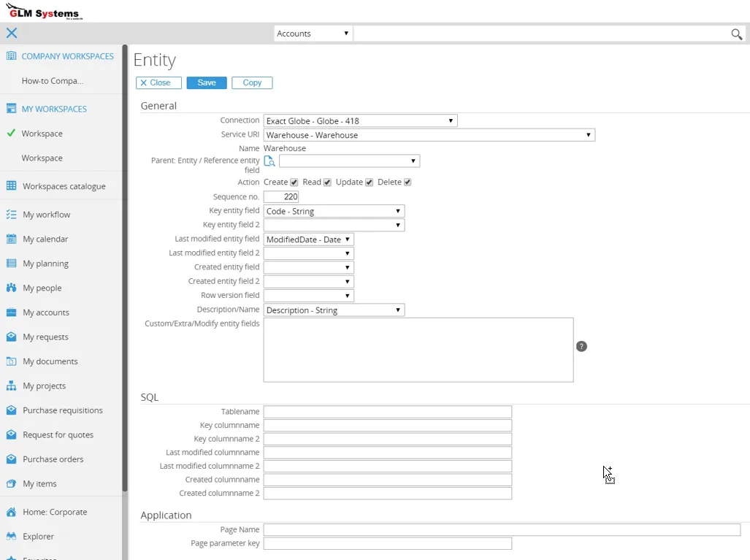Open the Connection dropdown
This screenshot has height=560, width=750.
360,121
